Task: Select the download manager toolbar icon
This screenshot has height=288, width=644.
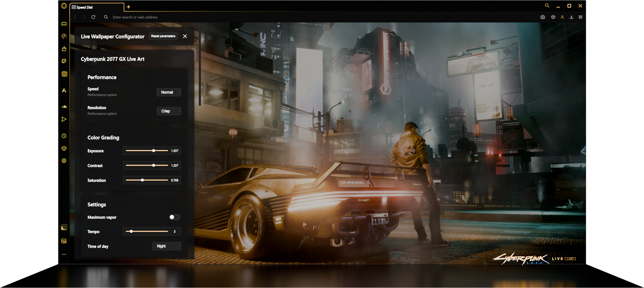Action: [x=571, y=17]
